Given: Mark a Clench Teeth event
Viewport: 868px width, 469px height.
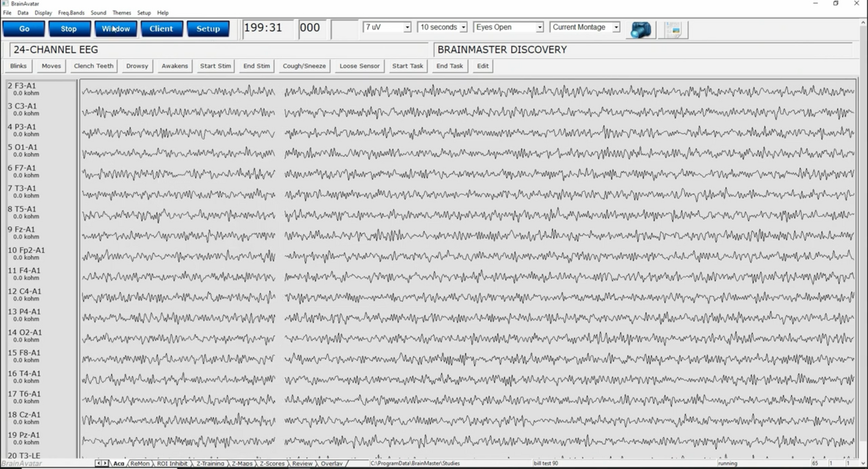Looking at the screenshot, I should point(94,66).
